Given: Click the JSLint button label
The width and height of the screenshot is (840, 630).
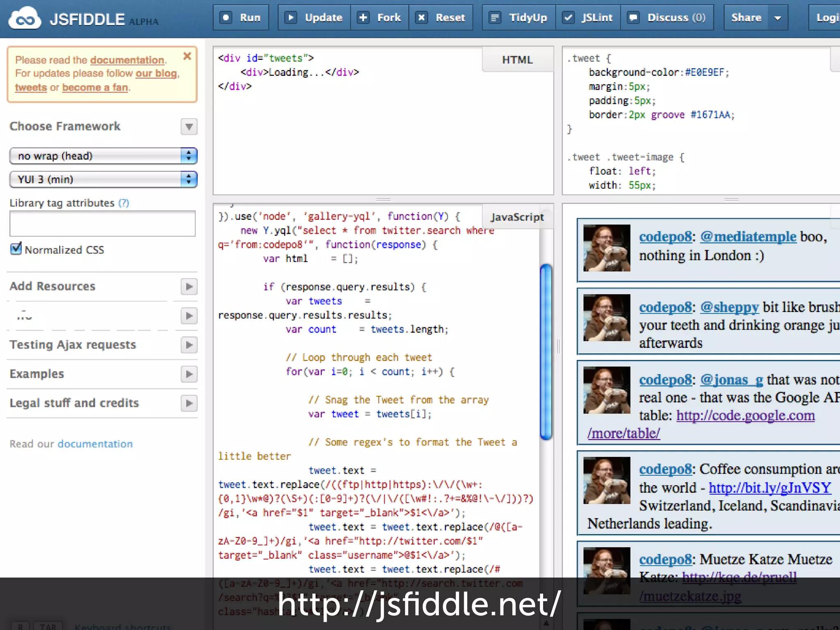Looking at the screenshot, I should point(597,18).
